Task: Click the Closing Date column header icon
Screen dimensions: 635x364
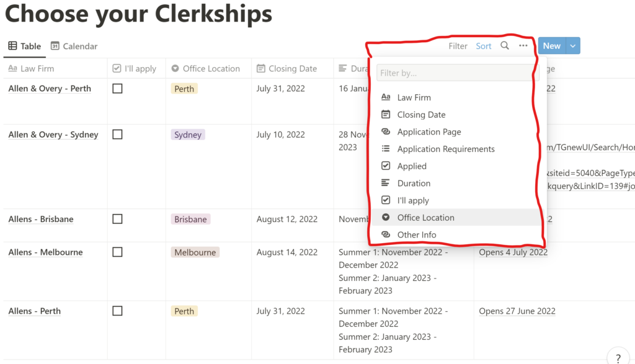Action: coord(261,68)
